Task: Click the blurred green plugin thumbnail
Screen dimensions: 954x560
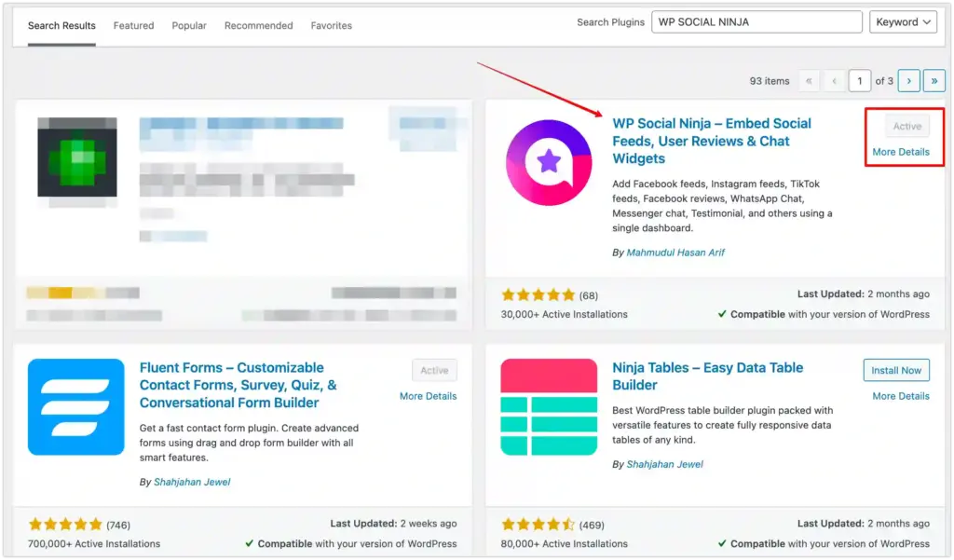Action: [77, 157]
